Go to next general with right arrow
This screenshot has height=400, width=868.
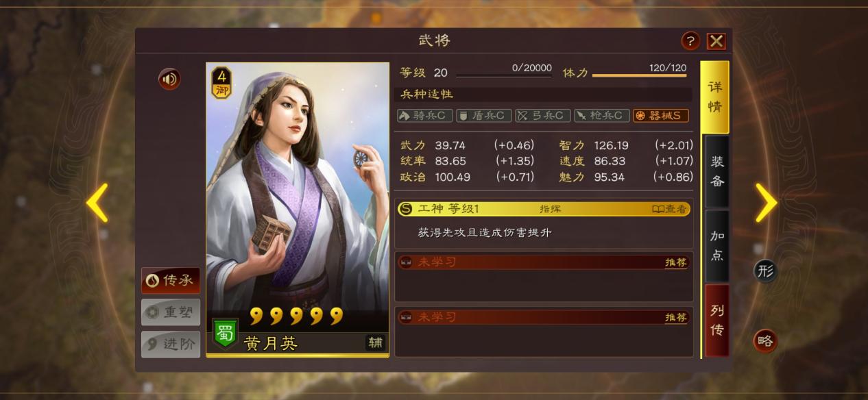[766, 203]
